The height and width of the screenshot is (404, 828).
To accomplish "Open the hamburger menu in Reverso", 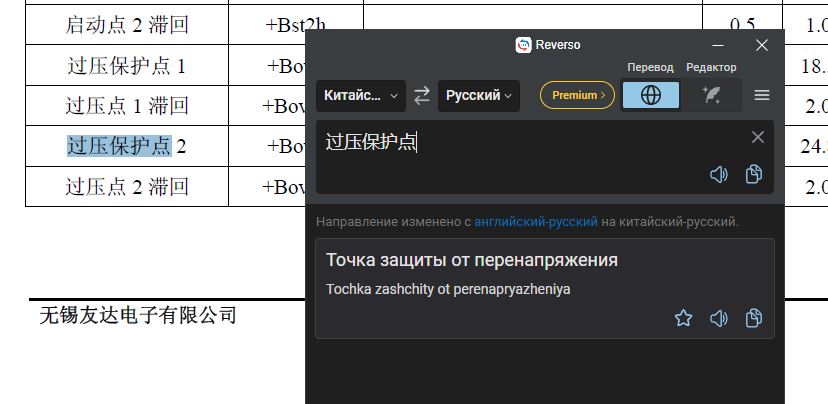I will [x=761, y=95].
